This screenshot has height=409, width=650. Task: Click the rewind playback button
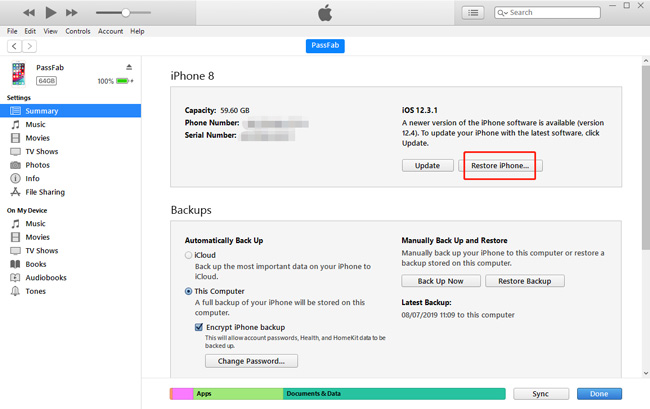click(29, 13)
